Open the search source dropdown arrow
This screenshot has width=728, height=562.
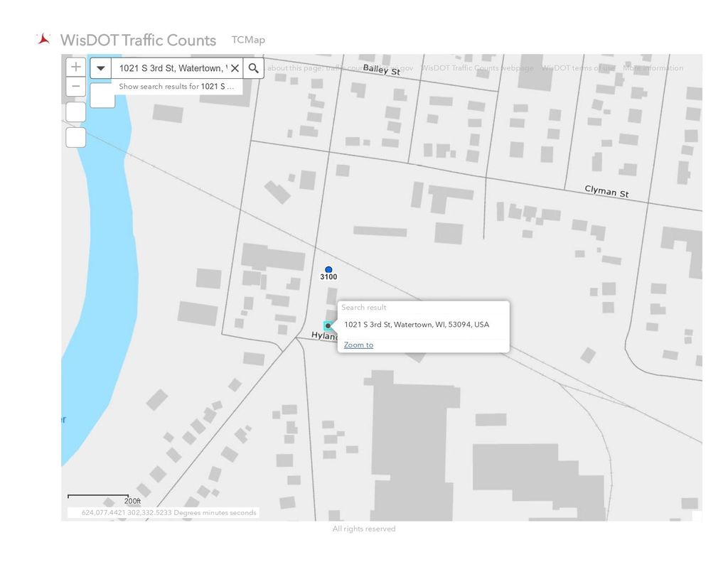pyautogui.click(x=101, y=68)
